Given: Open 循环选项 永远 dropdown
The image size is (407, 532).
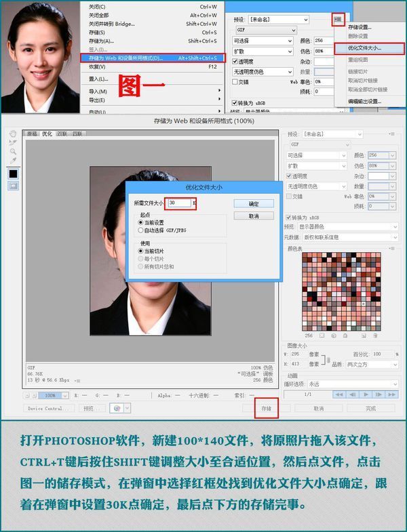Looking at the screenshot, I should click(352, 384).
